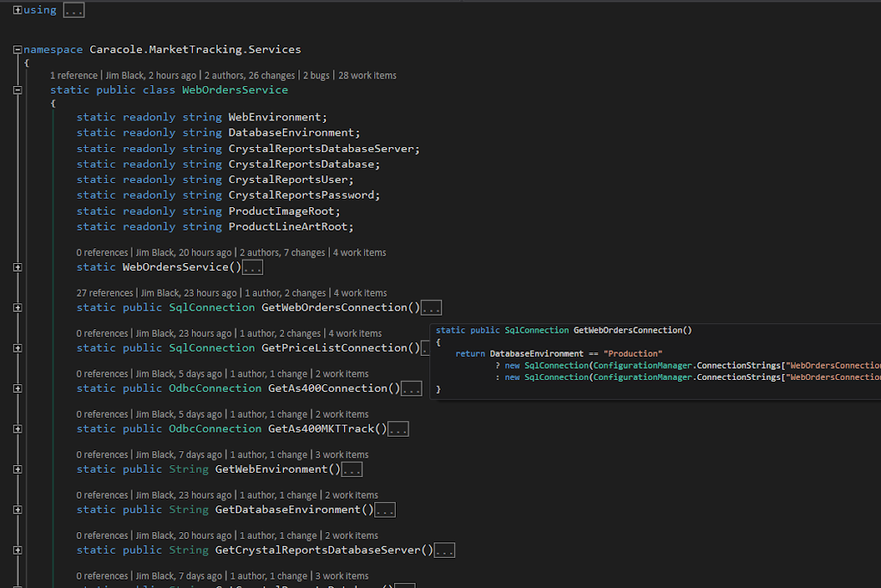Click the CrystalReportsDatabase field name

click(301, 164)
